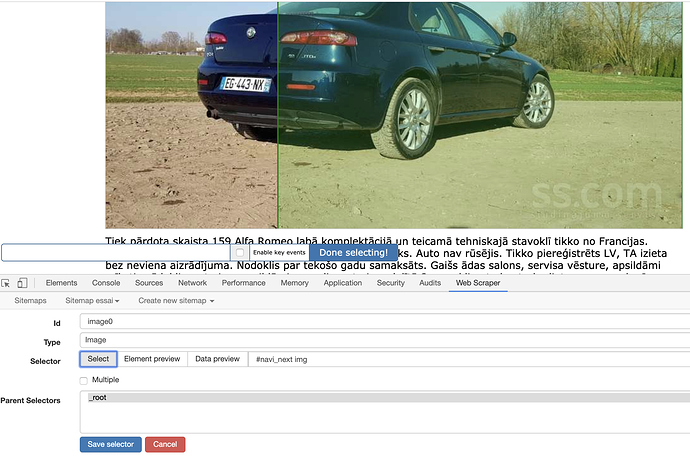Screen dimensions: 690x474
Task: Click the inspect element cursor icon
Action: [7, 283]
